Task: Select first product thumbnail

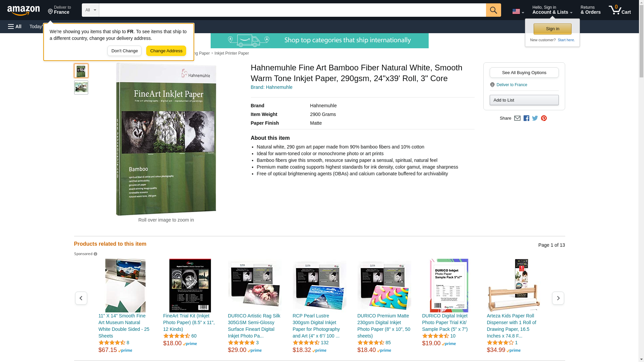Action: pyautogui.click(x=81, y=71)
